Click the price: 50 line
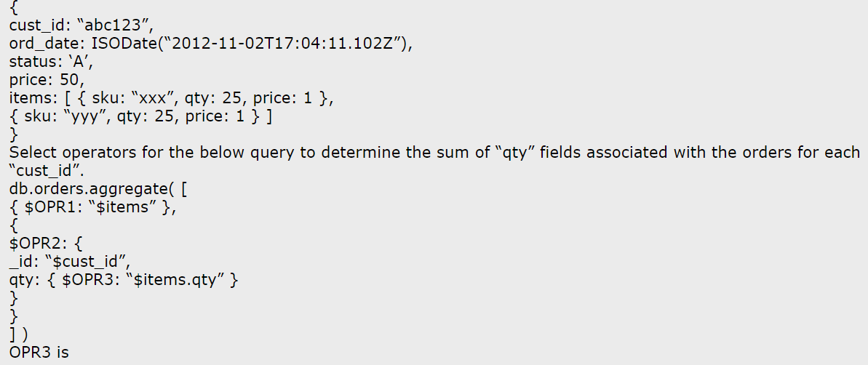Viewport: 868px width, 365px height. click(47, 80)
